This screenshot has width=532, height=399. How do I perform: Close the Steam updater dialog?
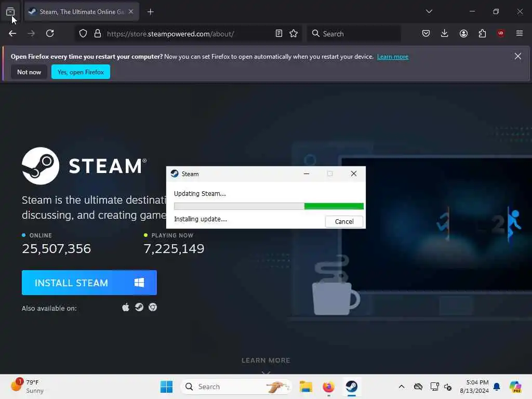353,174
